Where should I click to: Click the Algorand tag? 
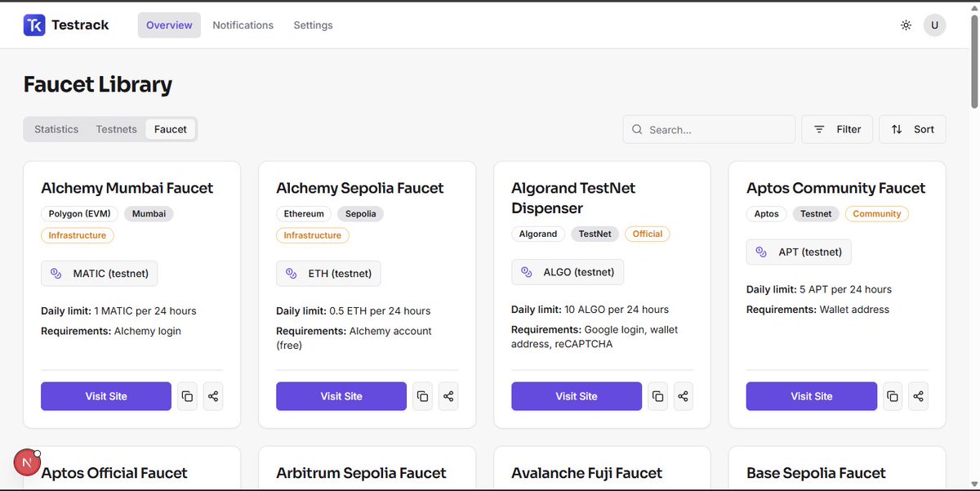click(538, 234)
